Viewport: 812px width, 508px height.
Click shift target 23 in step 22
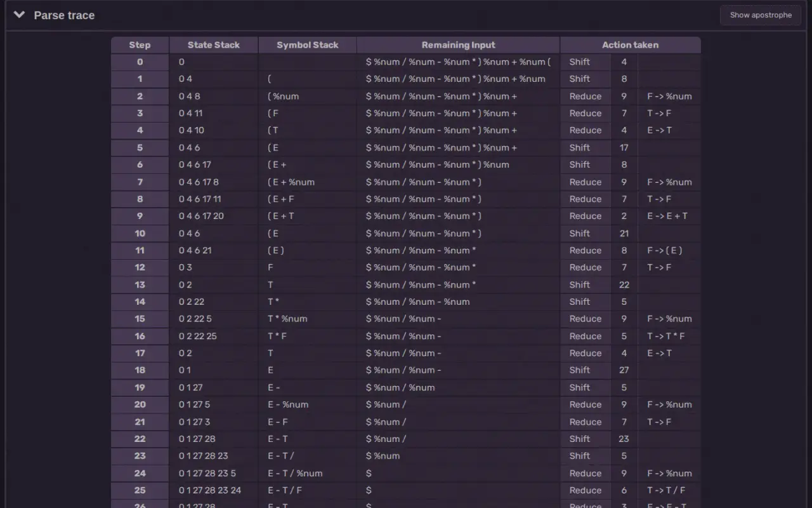click(624, 439)
